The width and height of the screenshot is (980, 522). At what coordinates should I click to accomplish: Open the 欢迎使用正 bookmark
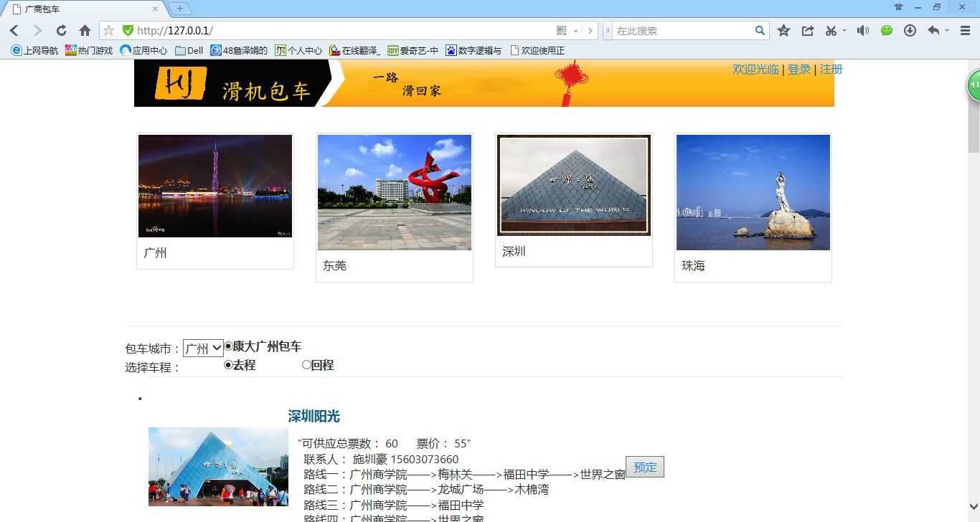tap(537, 51)
